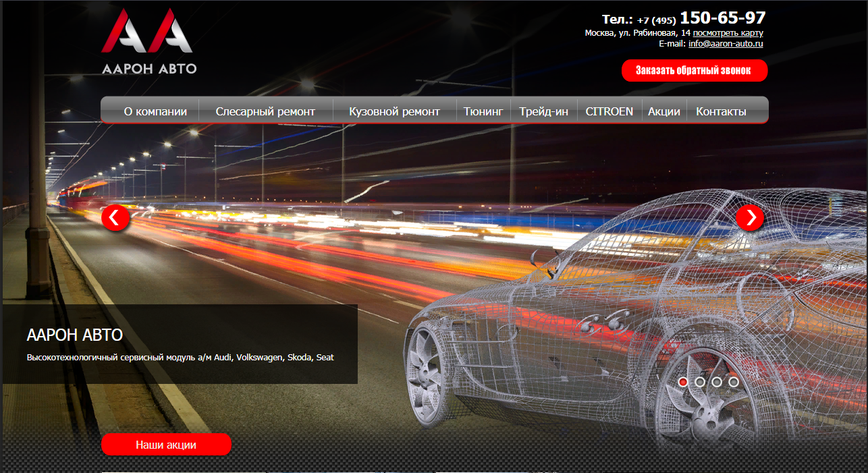Open the Тюнинг menu item

click(x=483, y=111)
